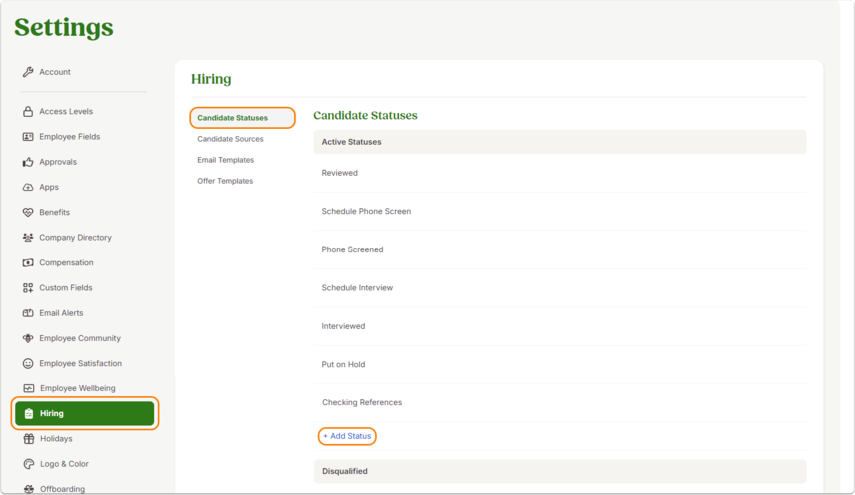
Task: Click the Hiring clipboard icon
Action: [29, 414]
